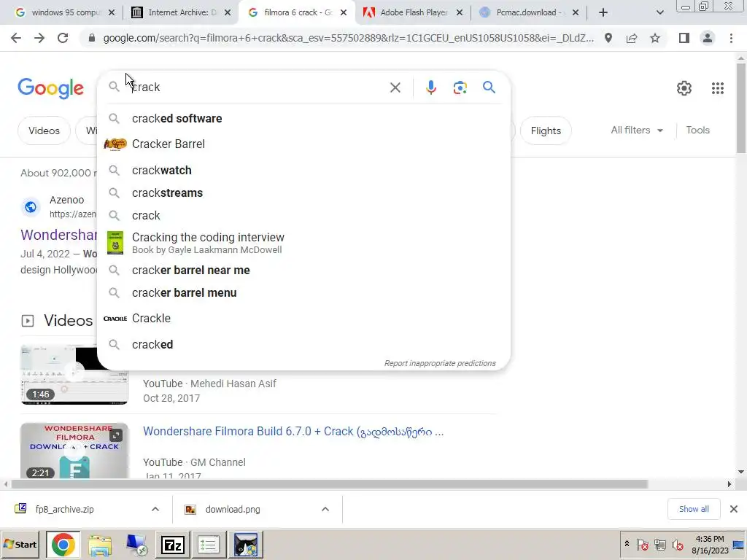Click the vertical page scrollbar

click(x=741, y=109)
